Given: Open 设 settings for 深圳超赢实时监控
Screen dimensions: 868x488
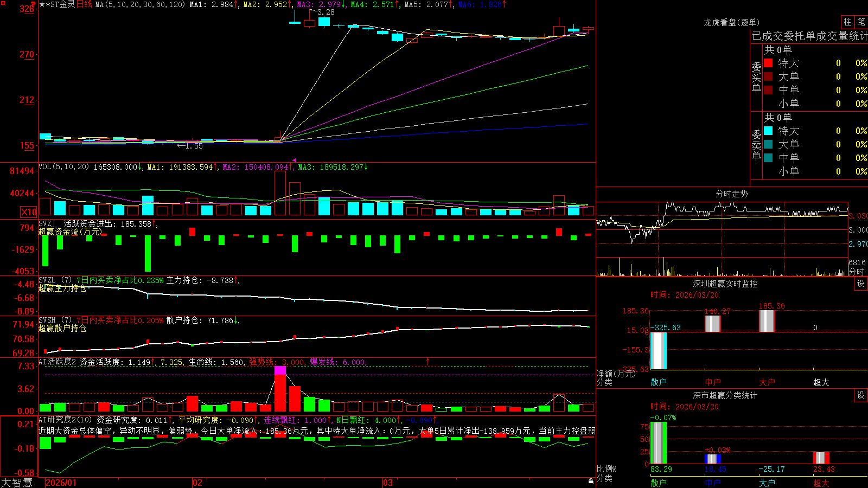Looking at the screenshot, I should tap(861, 284).
